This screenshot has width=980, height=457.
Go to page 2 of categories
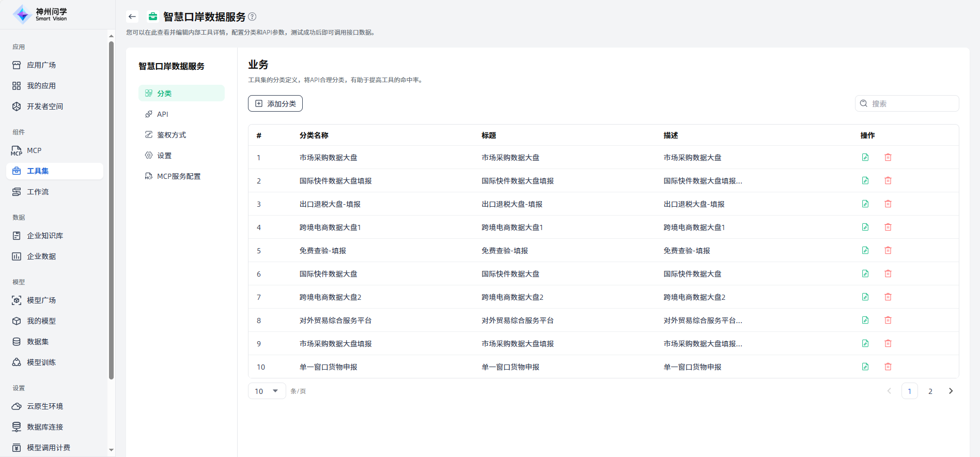(x=930, y=391)
